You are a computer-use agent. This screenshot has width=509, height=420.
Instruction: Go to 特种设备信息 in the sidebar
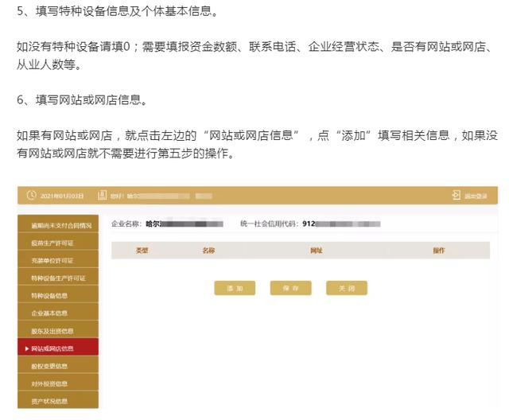pos(58,294)
